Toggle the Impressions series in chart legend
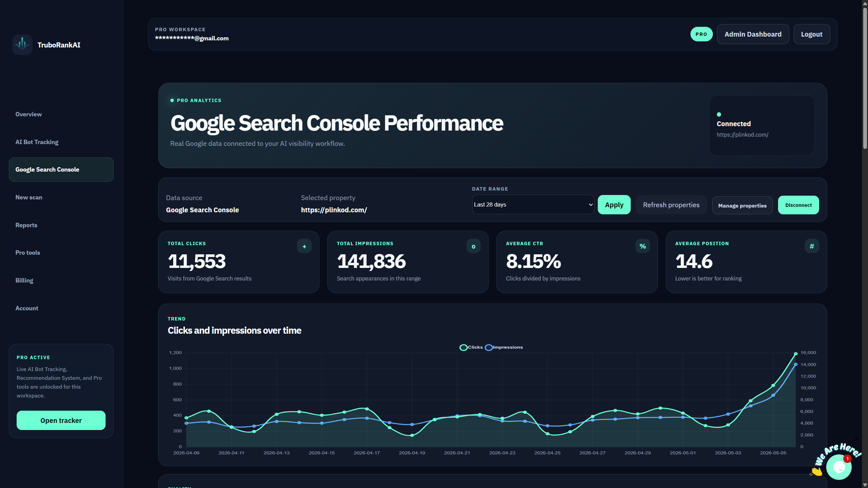 (x=504, y=347)
